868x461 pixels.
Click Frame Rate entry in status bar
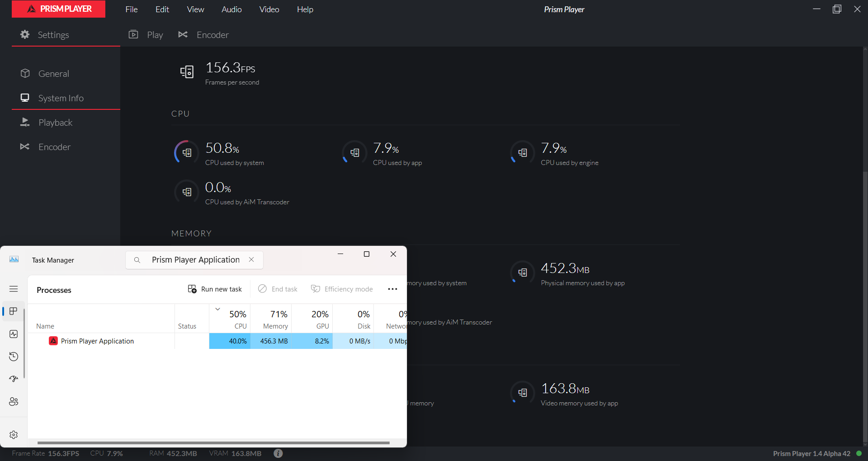click(x=46, y=453)
